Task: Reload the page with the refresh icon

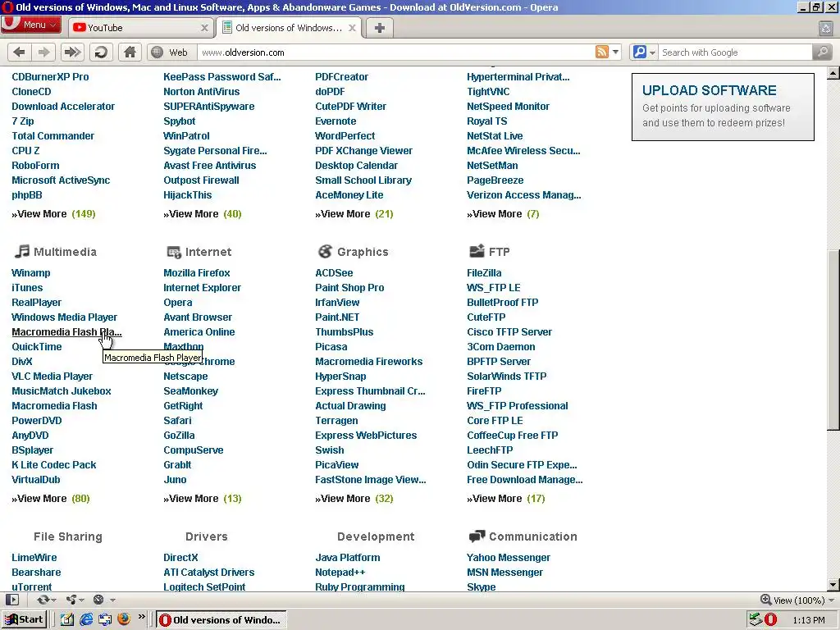Action: click(101, 52)
